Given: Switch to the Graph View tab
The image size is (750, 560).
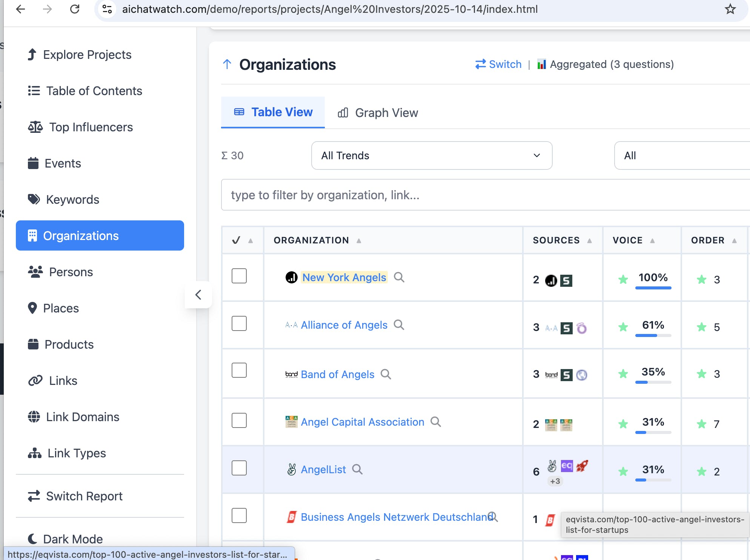Looking at the screenshot, I should tap(378, 112).
